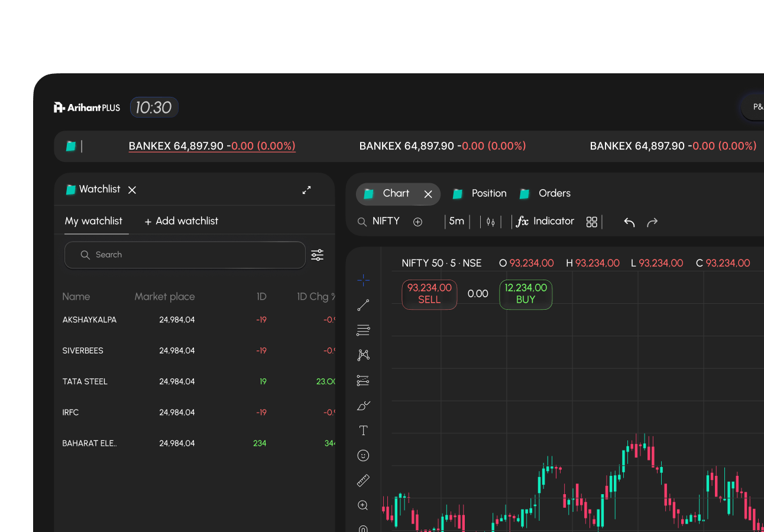Image resolution: width=764 pixels, height=532 pixels.
Task: Click the NIFTY symbol field
Action: (386, 221)
